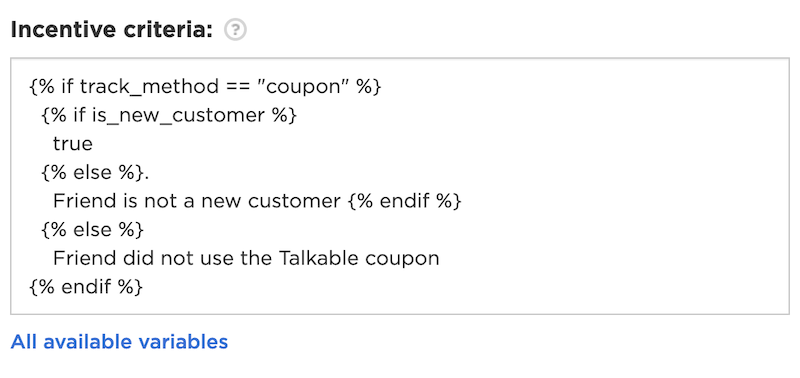Click the text Friend is not a new customer

coord(196,201)
